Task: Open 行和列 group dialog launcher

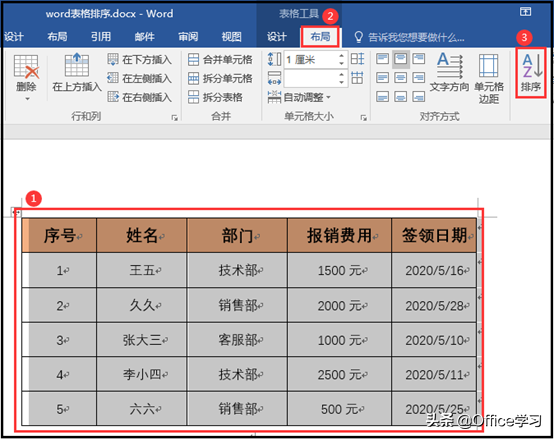Action: coord(175,118)
